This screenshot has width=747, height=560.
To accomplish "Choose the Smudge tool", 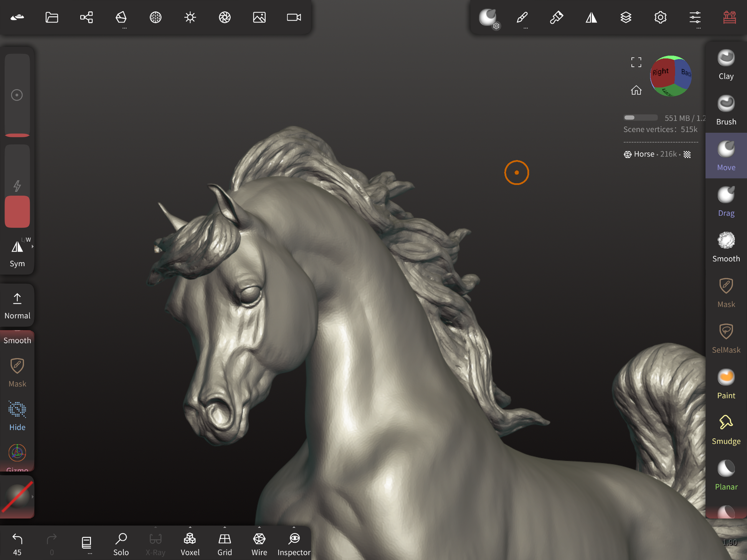I will pyautogui.click(x=726, y=430).
